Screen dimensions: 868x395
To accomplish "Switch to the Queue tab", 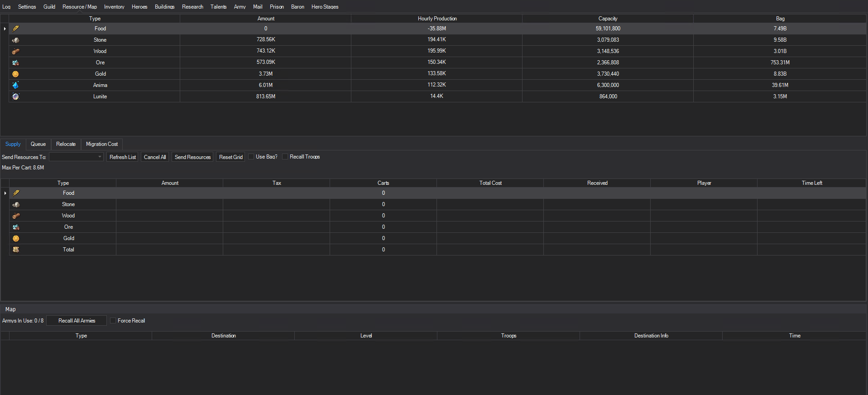I will [38, 144].
